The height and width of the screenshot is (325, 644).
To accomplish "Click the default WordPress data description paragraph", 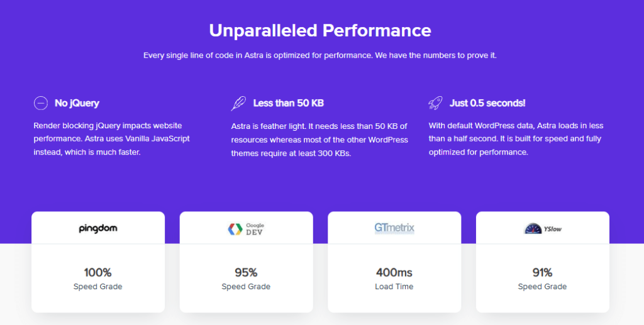I will pos(516,139).
